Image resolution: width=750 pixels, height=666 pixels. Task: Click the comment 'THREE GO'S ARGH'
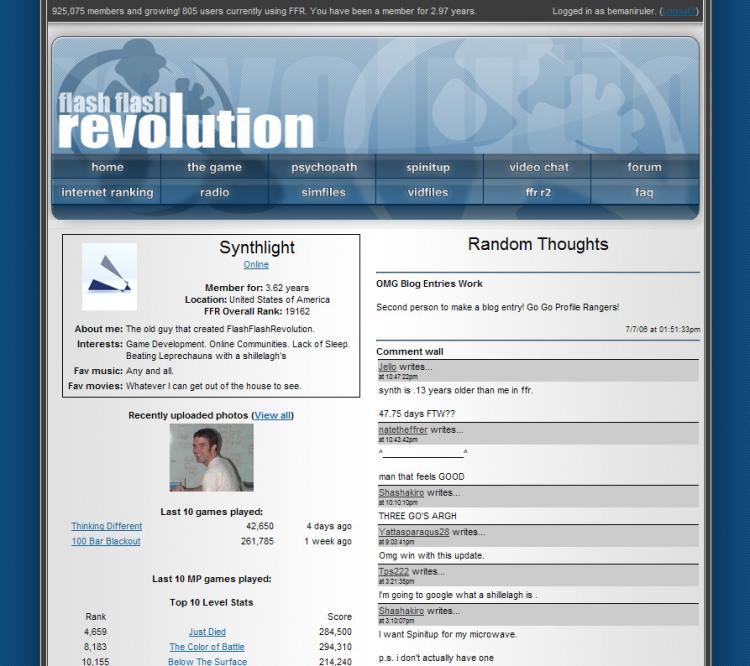click(x=418, y=516)
